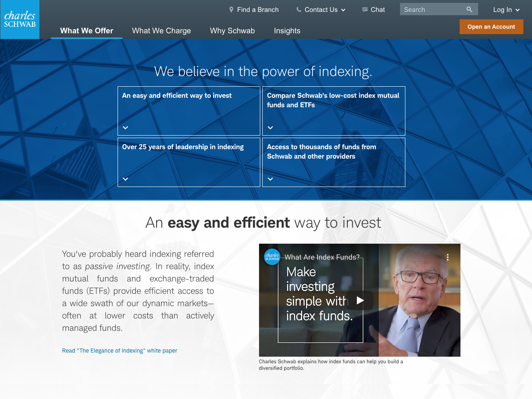Screen dimensions: 532x399
Task: Open 'The Elegance of Indexing' white paper link
Action: pos(120,351)
